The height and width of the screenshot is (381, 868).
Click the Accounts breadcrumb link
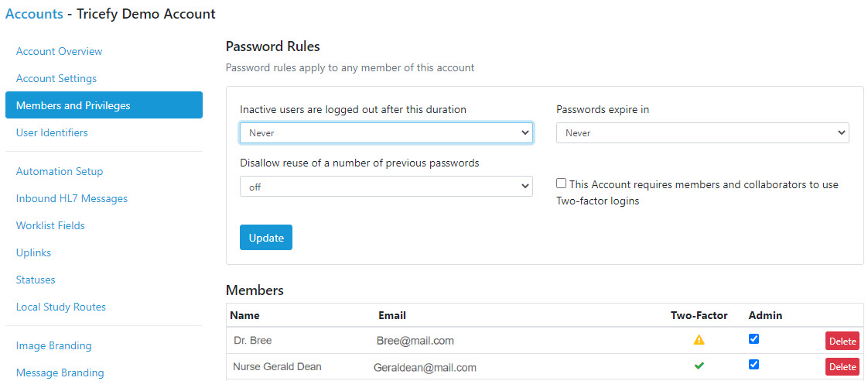tap(35, 14)
